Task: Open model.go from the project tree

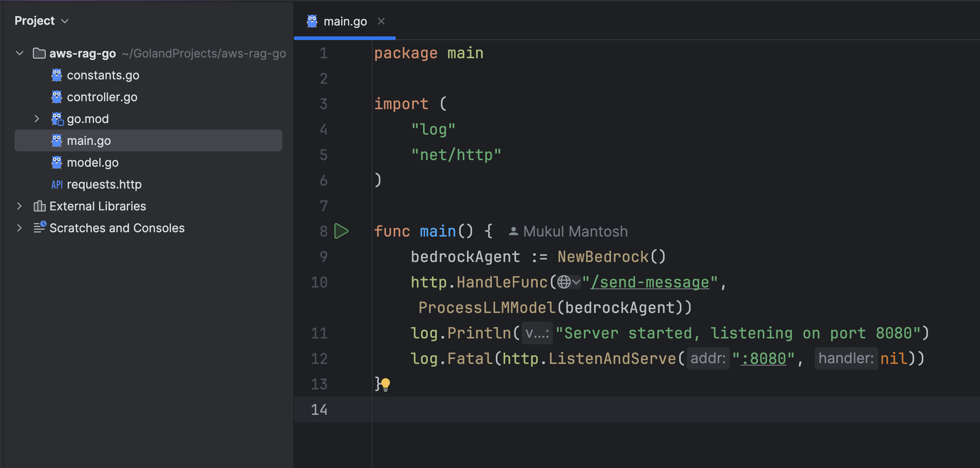Action: coord(92,162)
